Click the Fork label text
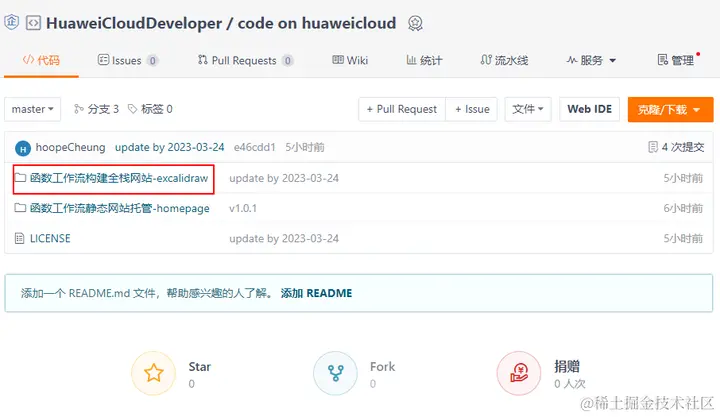Image resolution: width=720 pixels, height=417 pixels. [x=382, y=367]
